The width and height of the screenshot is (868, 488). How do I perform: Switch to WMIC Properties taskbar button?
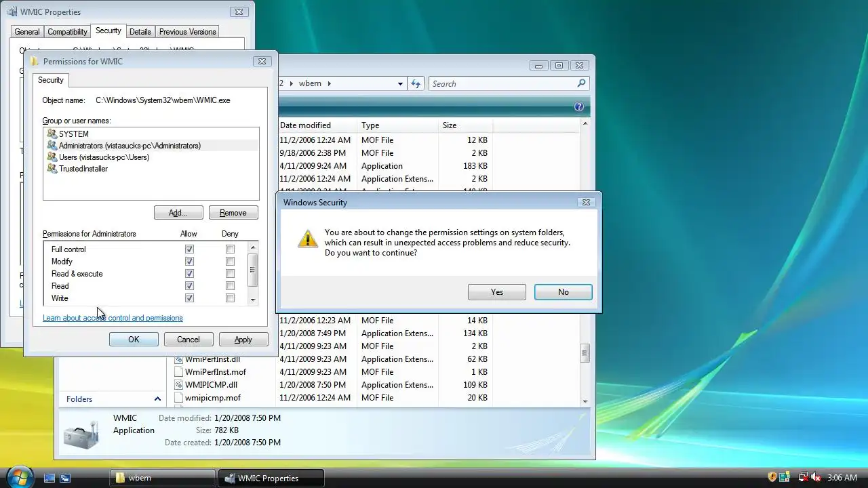[x=271, y=478]
